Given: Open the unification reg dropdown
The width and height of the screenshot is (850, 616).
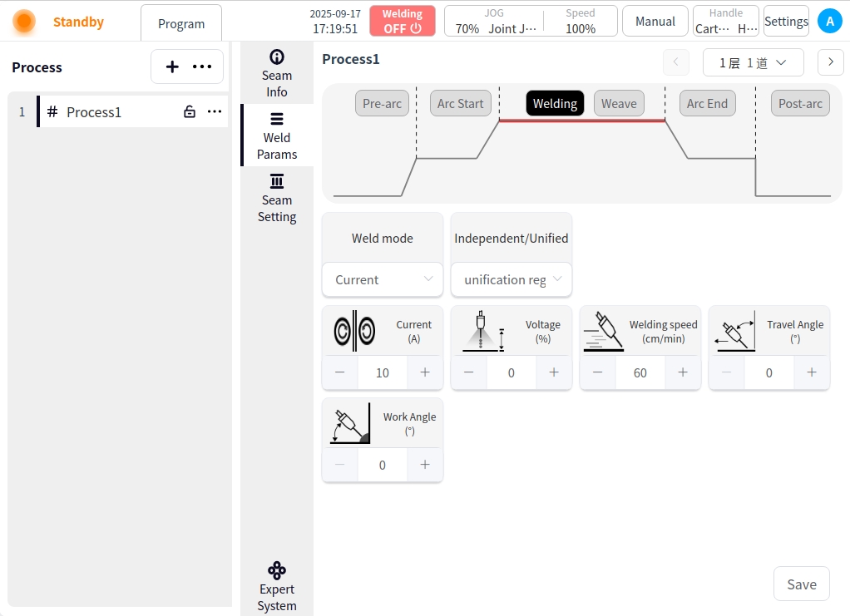Looking at the screenshot, I should [x=511, y=279].
